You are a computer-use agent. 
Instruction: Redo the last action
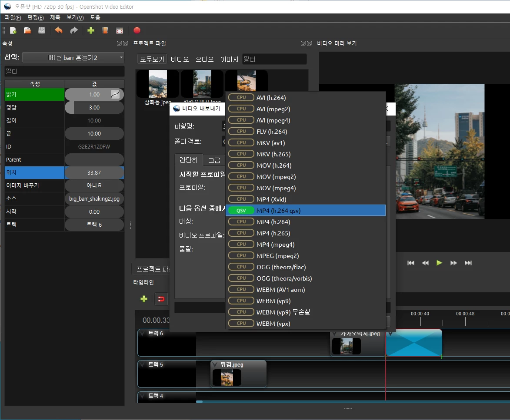coord(73,30)
